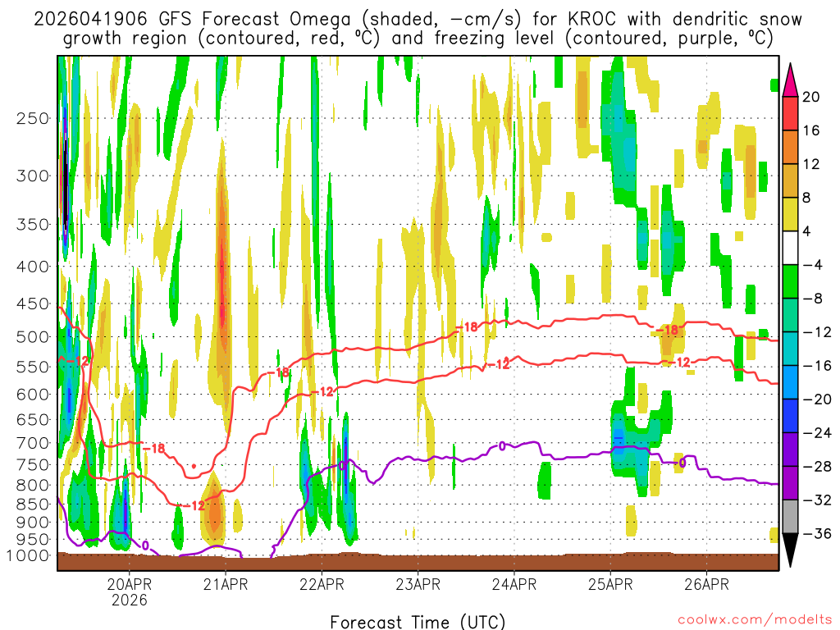Image resolution: width=840 pixels, height=630 pixels.
Task: Click the red -12 contour label near 850 hPa
Action: tap(194, 505)
